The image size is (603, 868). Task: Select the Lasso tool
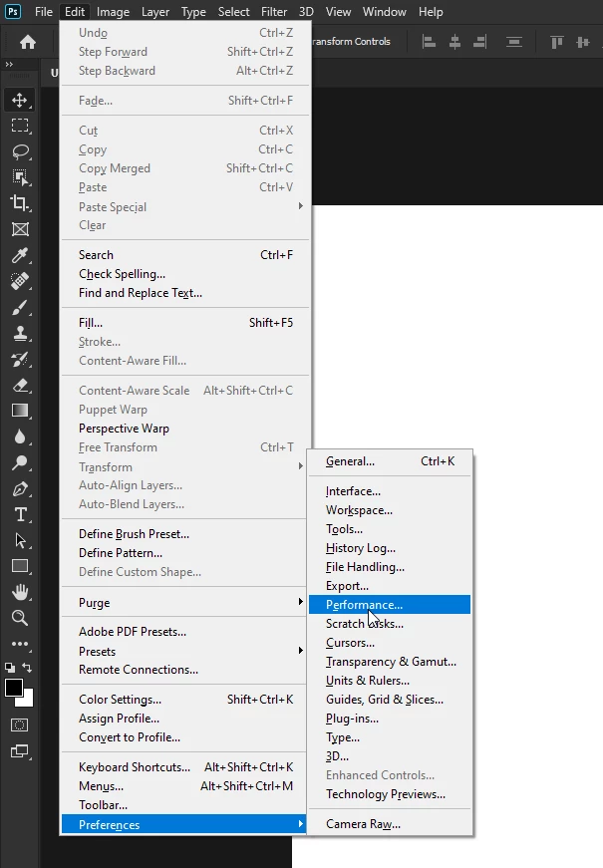[20, 151]
